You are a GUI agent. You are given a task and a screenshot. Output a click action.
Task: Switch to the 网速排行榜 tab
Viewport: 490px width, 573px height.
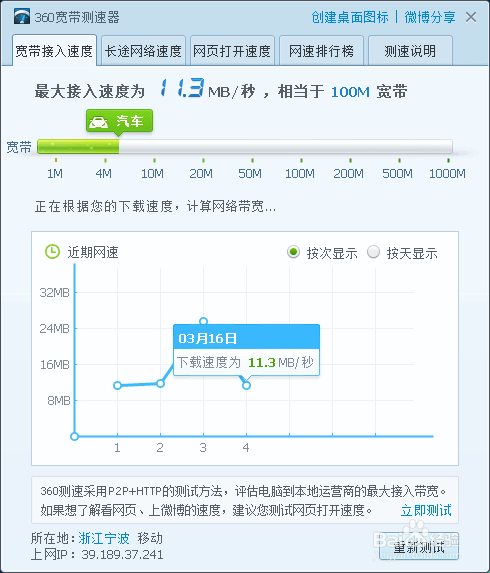[x=321, y=50]
